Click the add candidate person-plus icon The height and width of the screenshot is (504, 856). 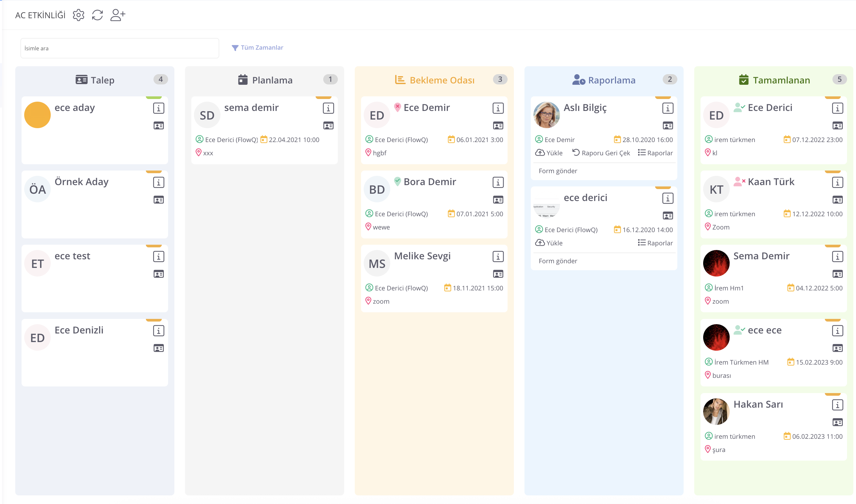click(118, 15)
